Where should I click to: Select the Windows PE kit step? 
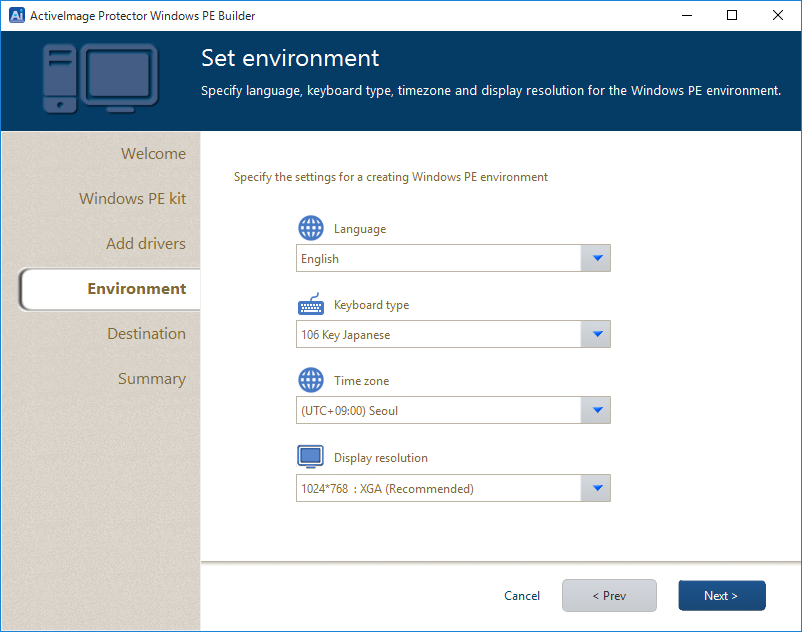132,199
